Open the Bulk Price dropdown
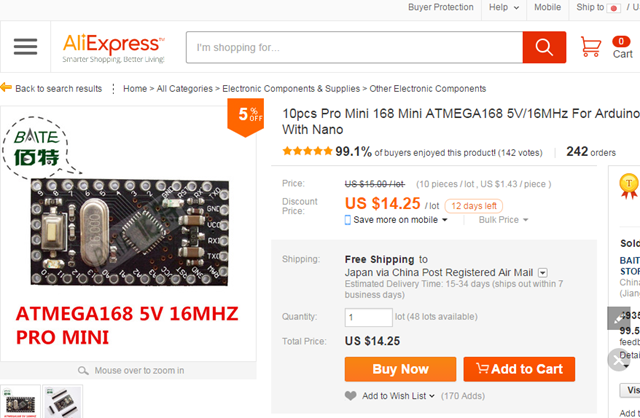The width and height of the screenshot is (640, 418). (504, 220)
